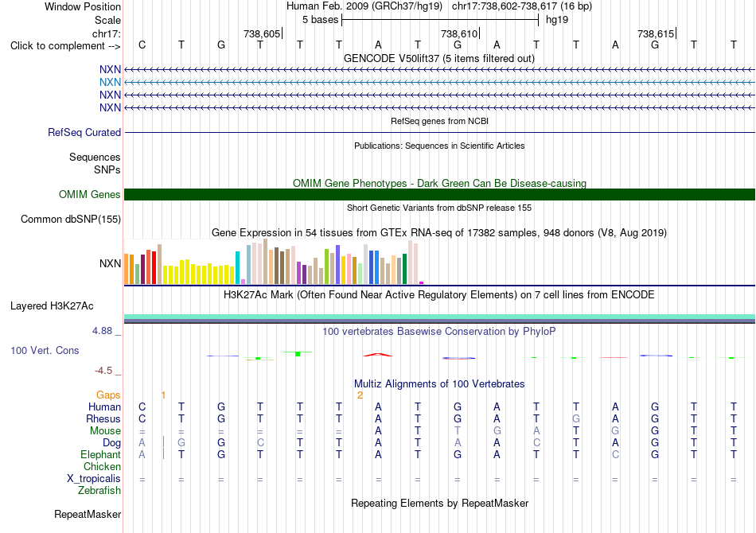Click the chr17:738,602-738,617 (16 bp) coordinates
Screen dimensions: 756x533
pyautogui.click(x=522, y=6)
